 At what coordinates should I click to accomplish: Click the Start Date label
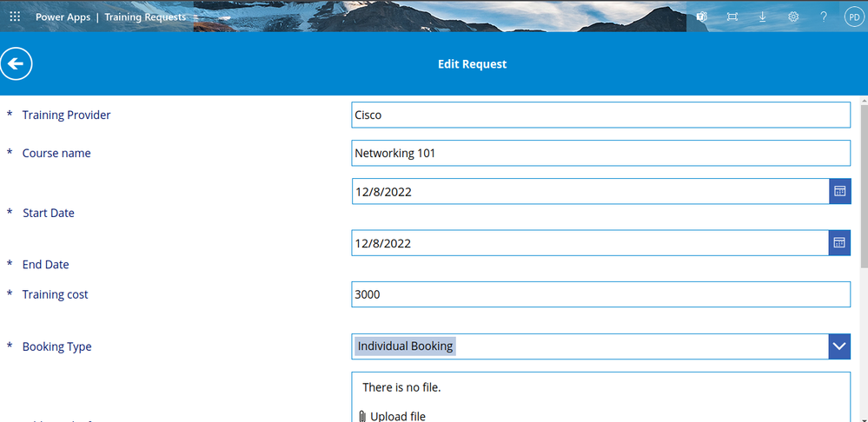[48, 213]
